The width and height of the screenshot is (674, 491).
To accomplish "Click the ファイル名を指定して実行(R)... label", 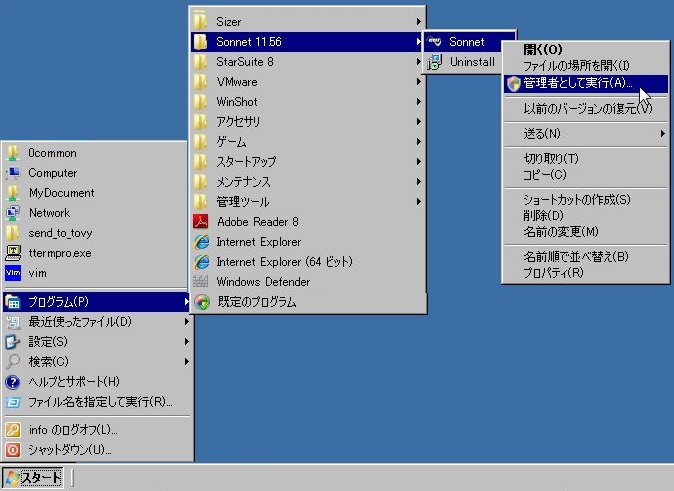I will pos(100,402).
